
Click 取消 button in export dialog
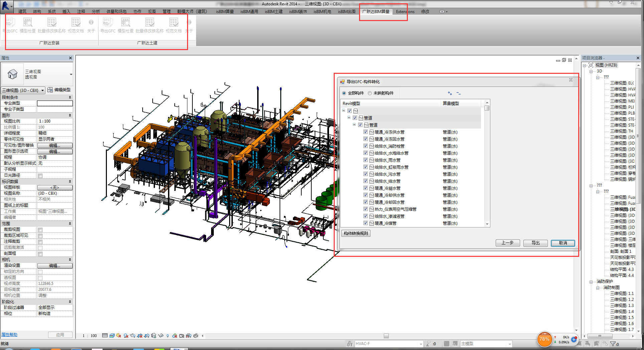click(x=563, y=243)
